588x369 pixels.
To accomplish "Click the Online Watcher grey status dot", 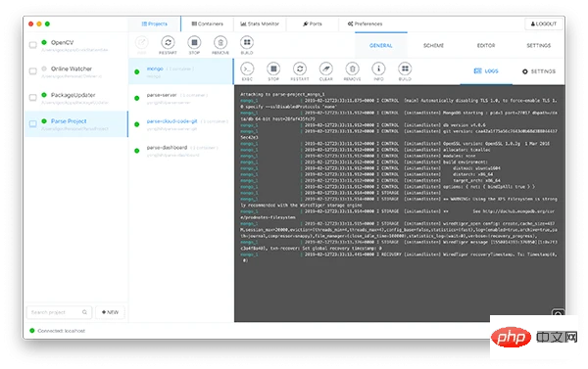I will pos(44,69).
